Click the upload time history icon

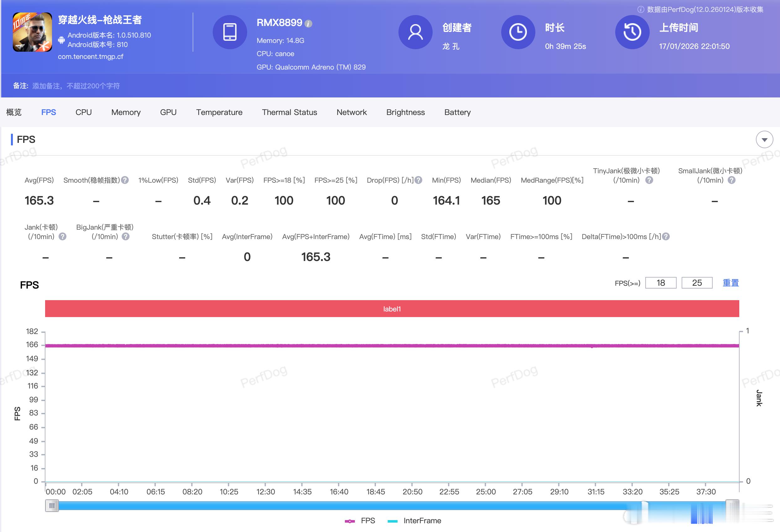click(632, 32)
